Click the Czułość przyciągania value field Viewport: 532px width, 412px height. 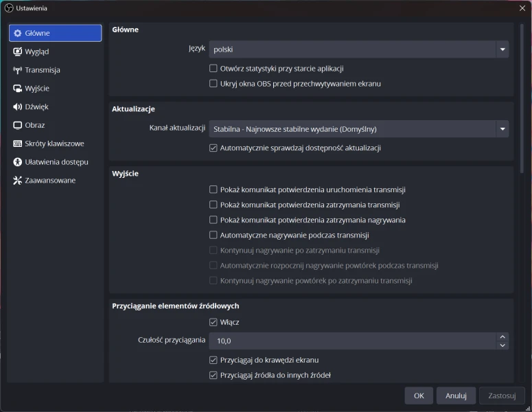click(x=352, y=341)
